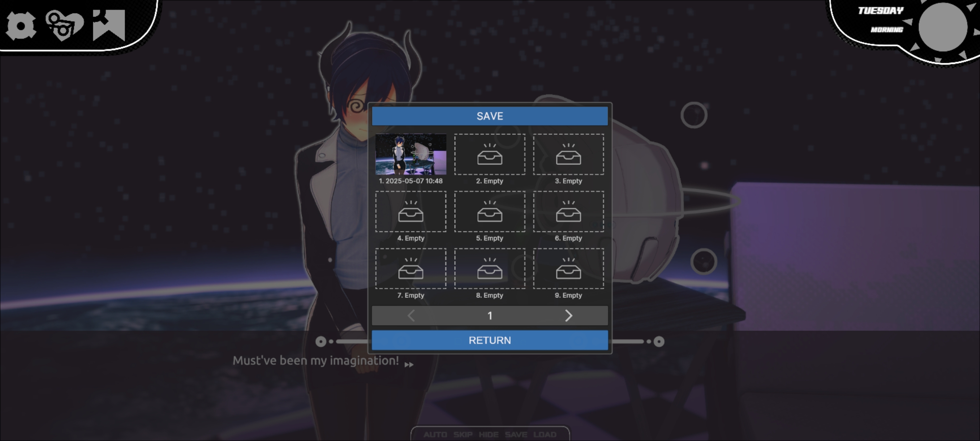Open the heart-and-gears relationship icon
This screenshot has height=441, width=980.
tap(64, 26)
